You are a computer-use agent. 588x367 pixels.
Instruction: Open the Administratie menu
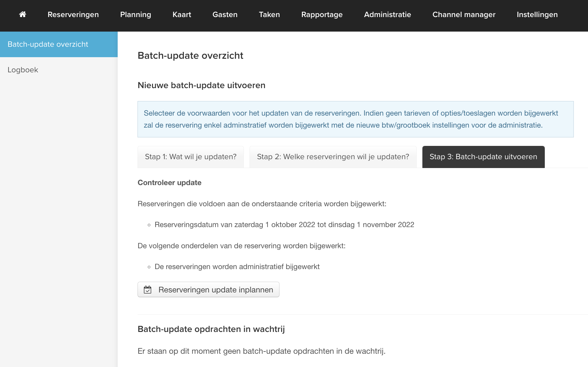click(x=387, y=15)
